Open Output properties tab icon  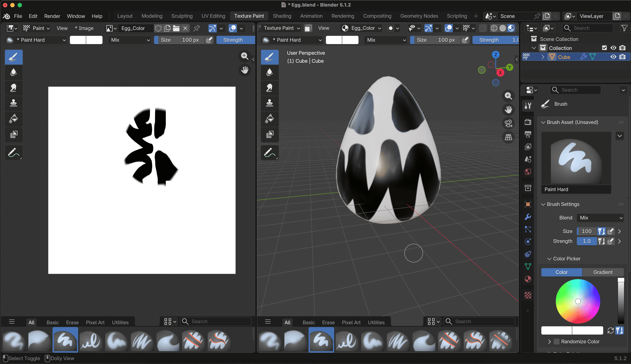coord(528,134)
